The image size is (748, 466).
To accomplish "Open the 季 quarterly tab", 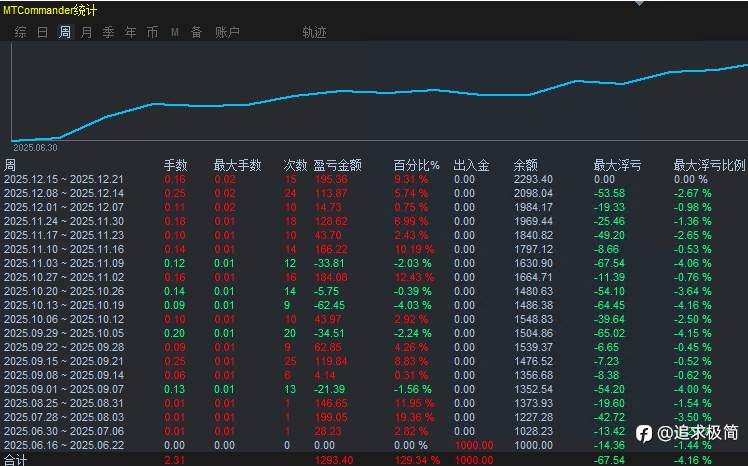I will (x=108, y=32).
